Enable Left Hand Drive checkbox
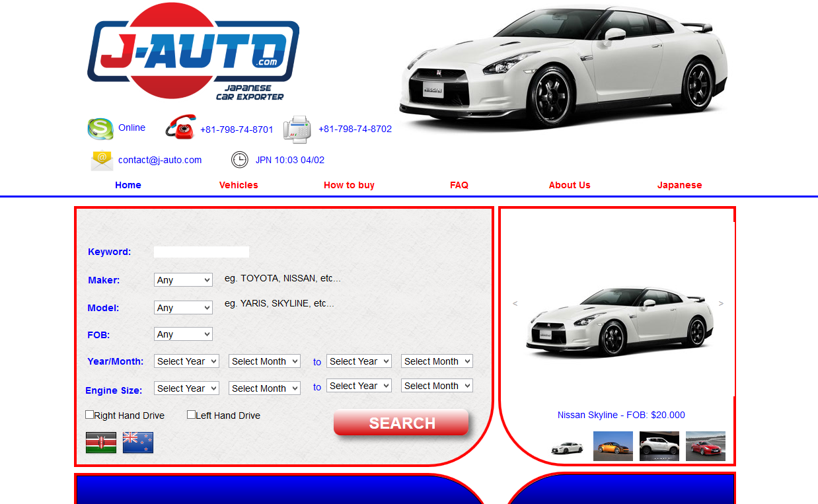Image resolution: width=818 pixels, height=504 pixels. (x=192, y=415)
